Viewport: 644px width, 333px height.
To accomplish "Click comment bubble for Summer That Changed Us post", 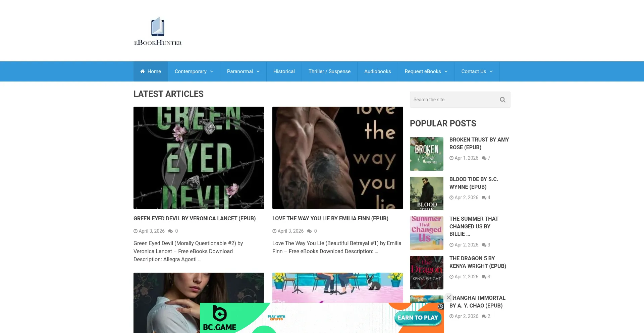I will [x=484, y=245].
